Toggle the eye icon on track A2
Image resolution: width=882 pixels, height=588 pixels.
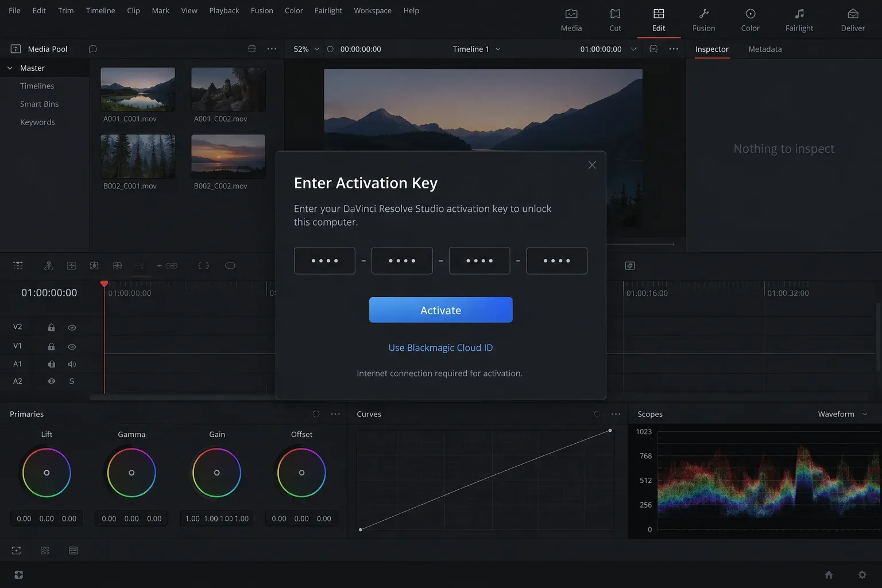pos(51,381)
